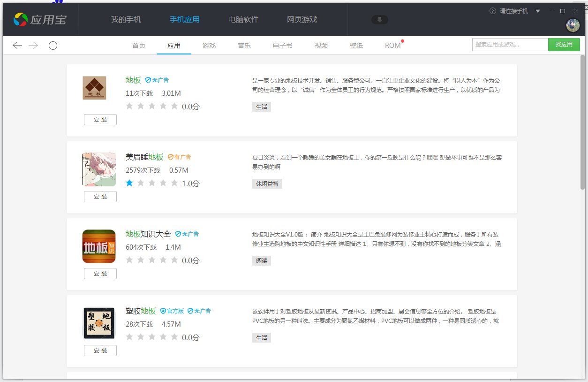Image resolution: width=588 pixels, height=382 pixels.
Task: Open the 电脑软件 section
Action: [243, 20]
